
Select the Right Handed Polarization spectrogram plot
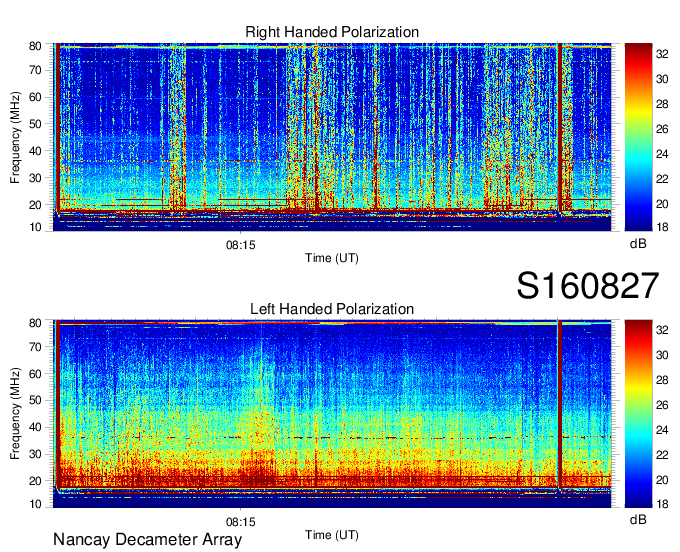(x=332, y=137)
